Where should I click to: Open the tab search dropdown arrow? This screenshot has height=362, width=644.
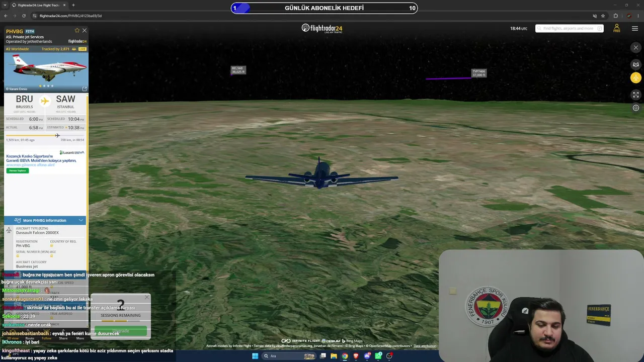point(5,5)
